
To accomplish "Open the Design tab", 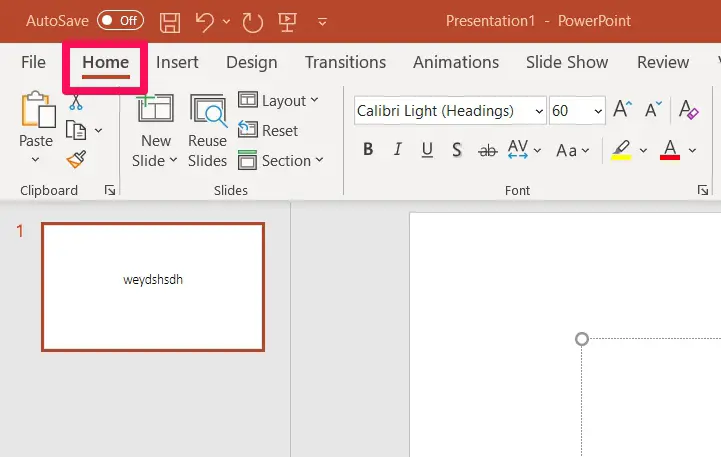I will point(252,62).
